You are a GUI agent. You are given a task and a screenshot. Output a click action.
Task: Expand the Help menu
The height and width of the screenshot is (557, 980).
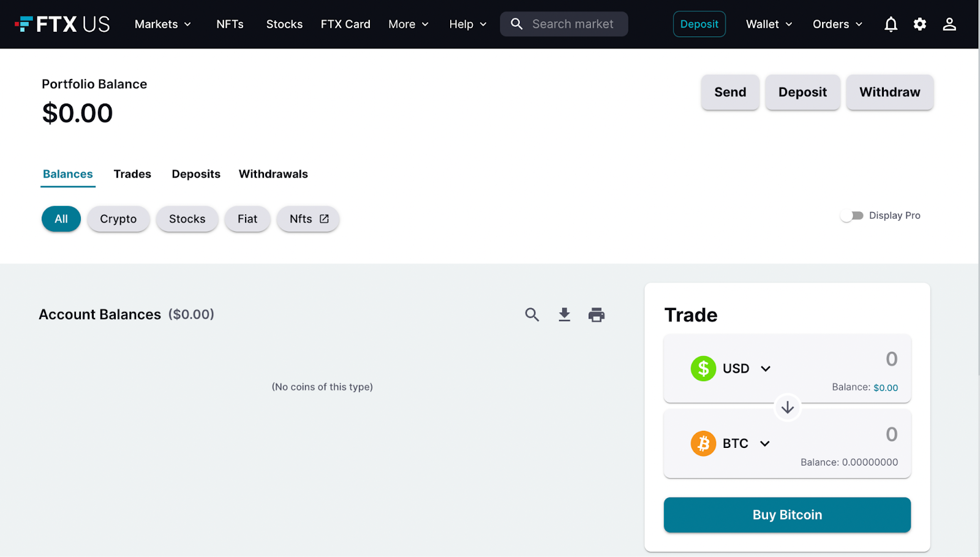pyautogui.click(x=468, y=24)
